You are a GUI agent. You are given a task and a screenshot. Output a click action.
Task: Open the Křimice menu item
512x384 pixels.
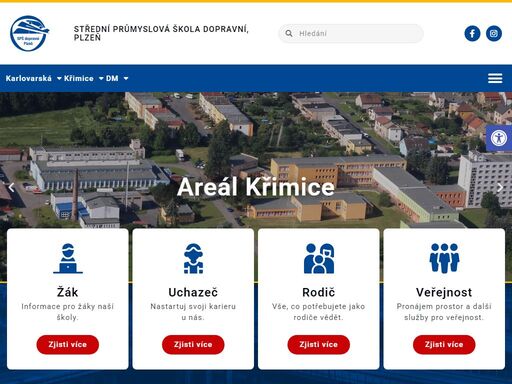(79, 78)
